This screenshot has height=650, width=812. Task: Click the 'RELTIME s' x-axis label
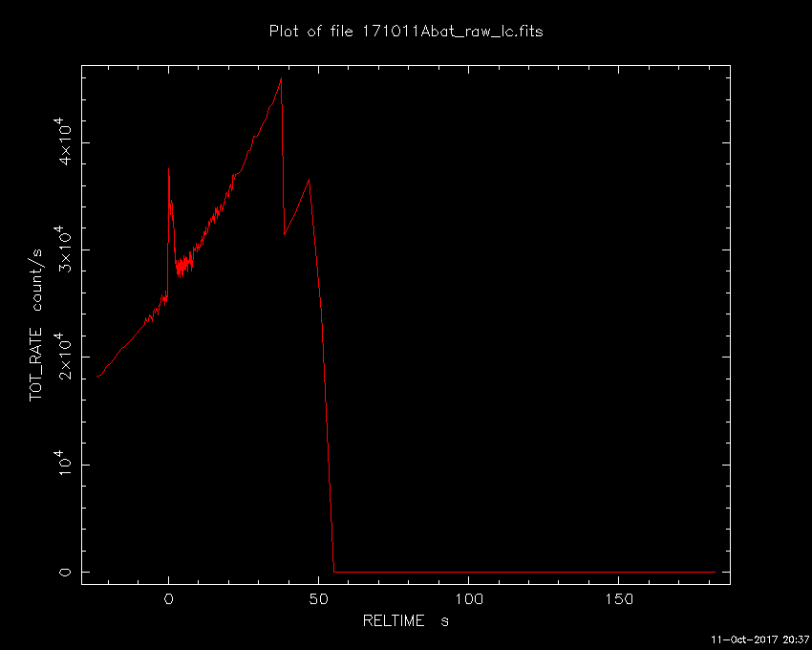405,620
